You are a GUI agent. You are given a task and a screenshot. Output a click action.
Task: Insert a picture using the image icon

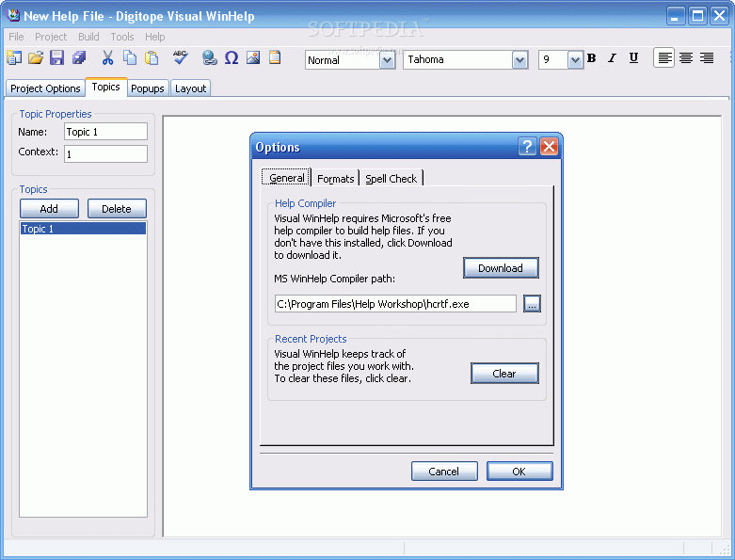tap(253, 57)
